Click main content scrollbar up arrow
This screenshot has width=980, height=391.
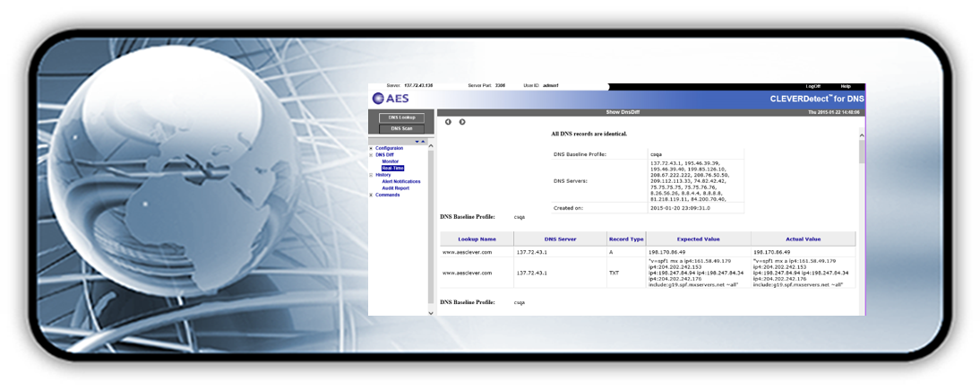[x=862, y=135]
